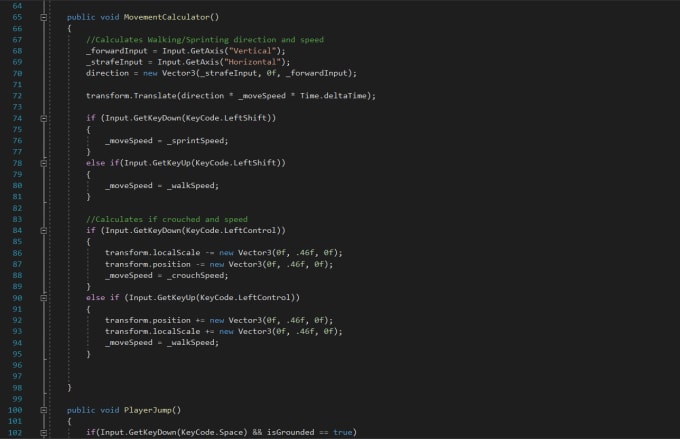
Task: Click the "Vertical" string literal
Action: (x=252, y=51)
